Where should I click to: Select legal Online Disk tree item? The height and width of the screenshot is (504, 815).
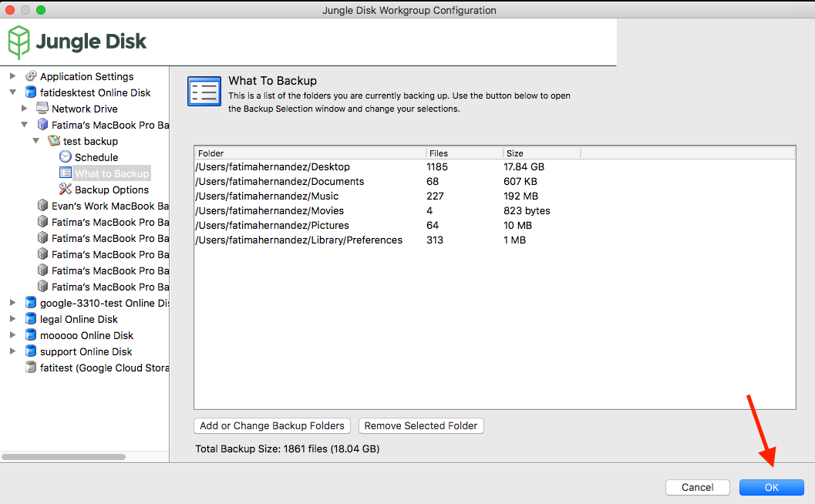coord(79,319)
